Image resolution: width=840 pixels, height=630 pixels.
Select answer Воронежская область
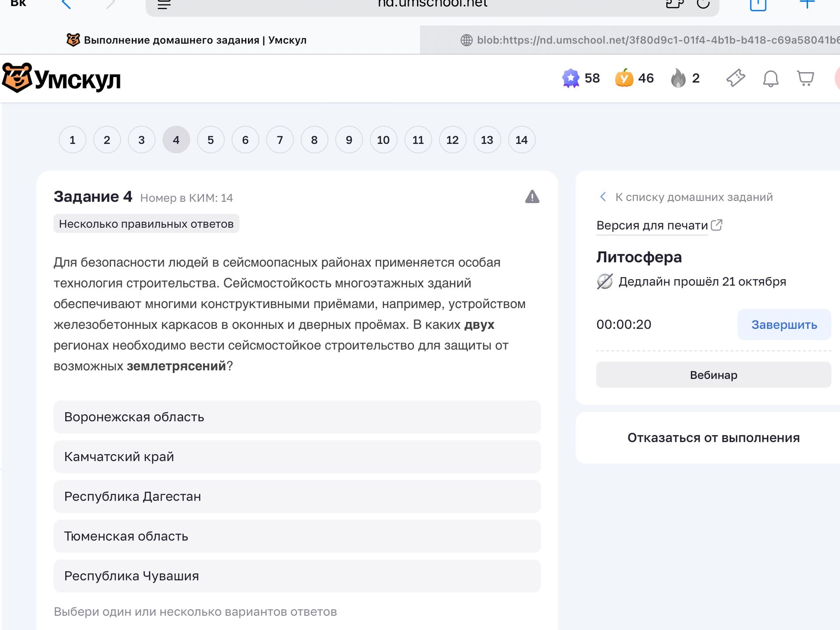[x=297, y=417]
